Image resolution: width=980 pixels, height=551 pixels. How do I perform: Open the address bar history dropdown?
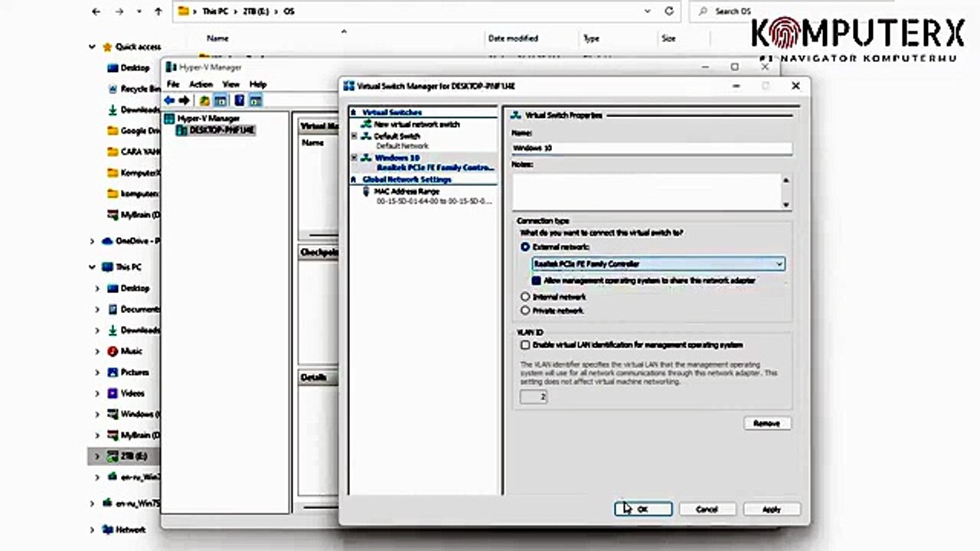click(x=648, y=11)
